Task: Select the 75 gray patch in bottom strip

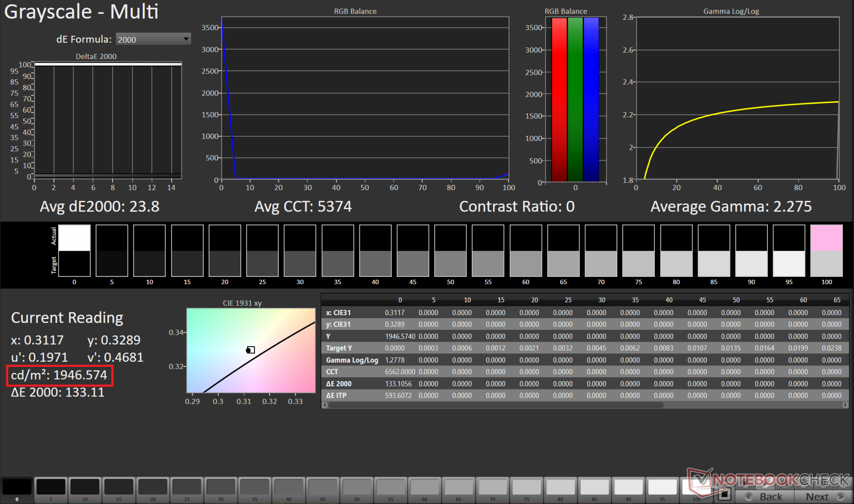Action: pos(527,488)
